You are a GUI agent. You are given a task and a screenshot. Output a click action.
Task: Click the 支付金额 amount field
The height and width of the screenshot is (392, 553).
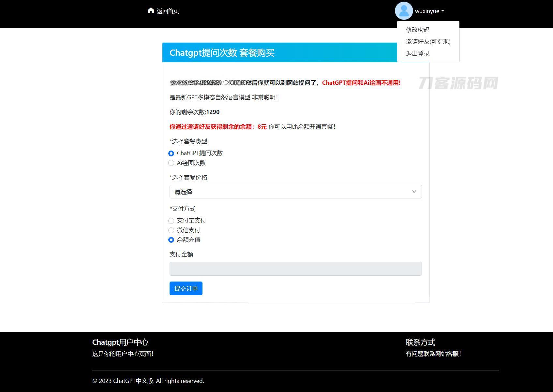(295, 269)
